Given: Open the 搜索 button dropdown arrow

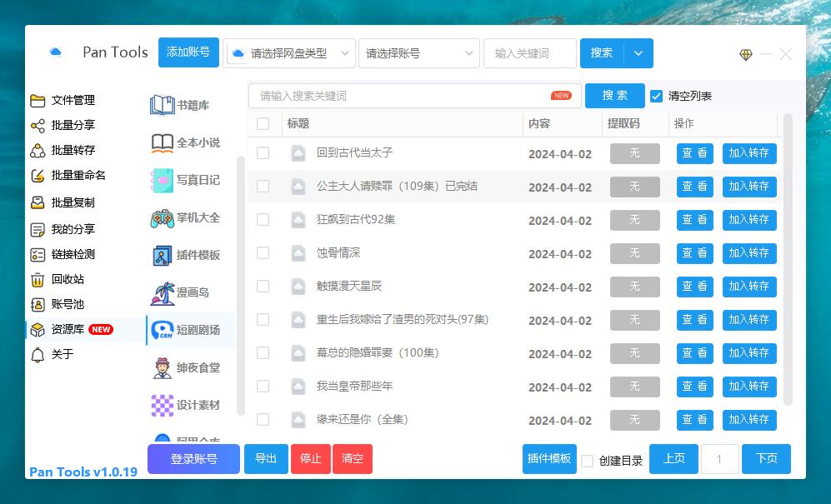Looking at the screenshot, I should click(638, 52).
